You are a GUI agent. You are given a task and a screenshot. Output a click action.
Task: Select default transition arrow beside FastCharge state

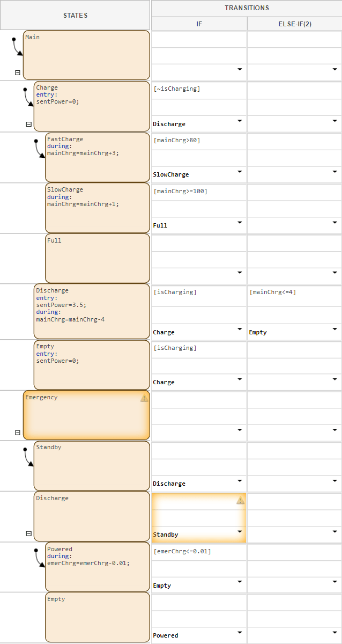point(40,149)
